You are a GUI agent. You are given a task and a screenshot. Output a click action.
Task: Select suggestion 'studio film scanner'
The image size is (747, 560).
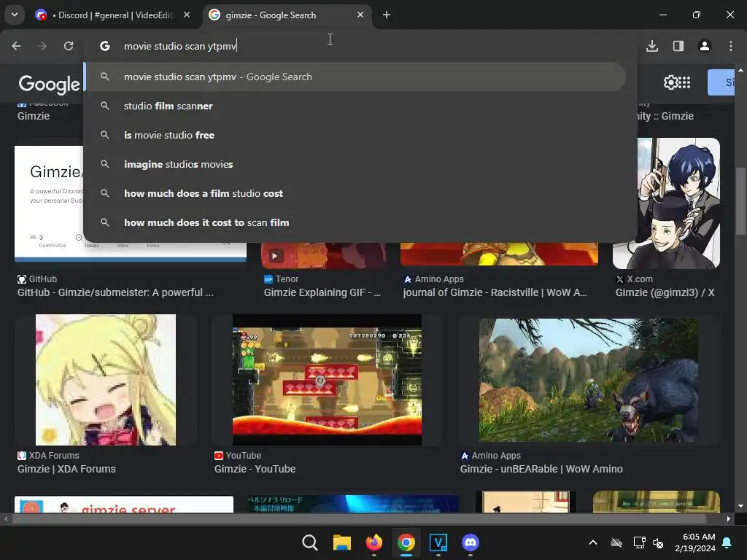point(355,106)
